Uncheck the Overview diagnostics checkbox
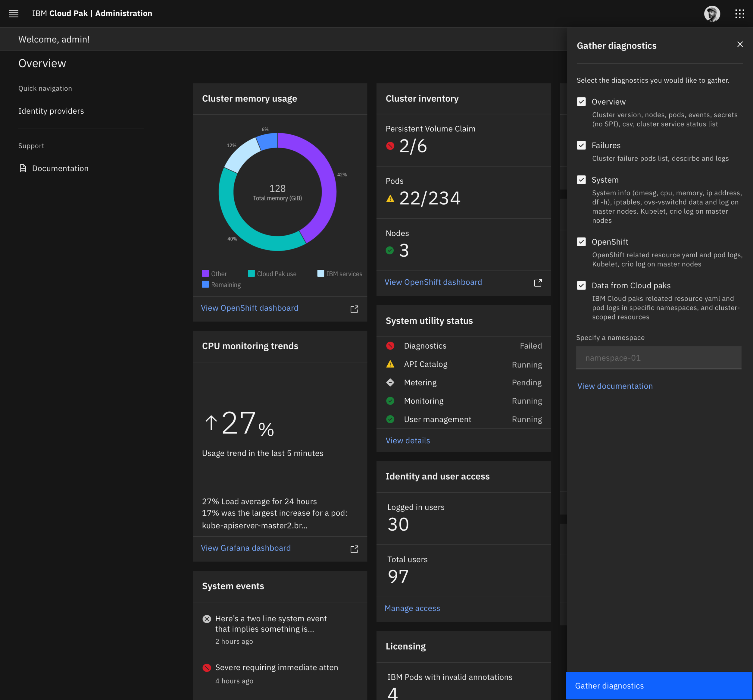Screen dimensions: 753x700 click(581, 102)
